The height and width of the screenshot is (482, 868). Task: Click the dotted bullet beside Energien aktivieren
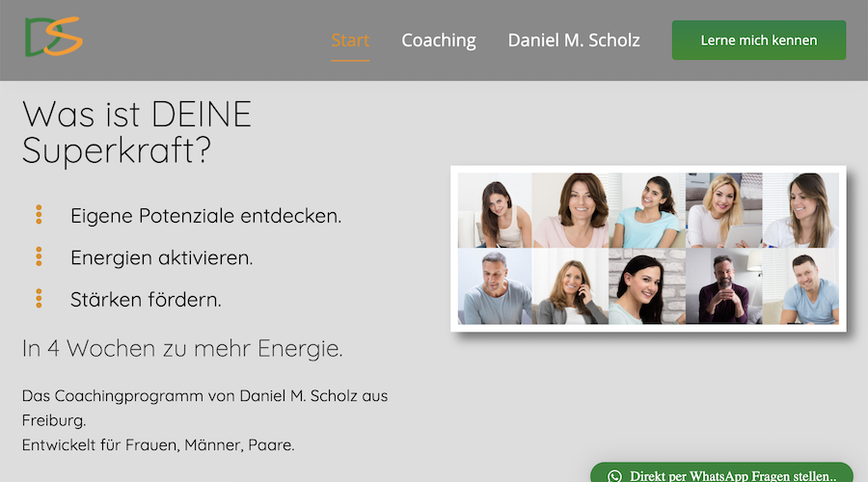pyautogui.click(x=39, y=256)
